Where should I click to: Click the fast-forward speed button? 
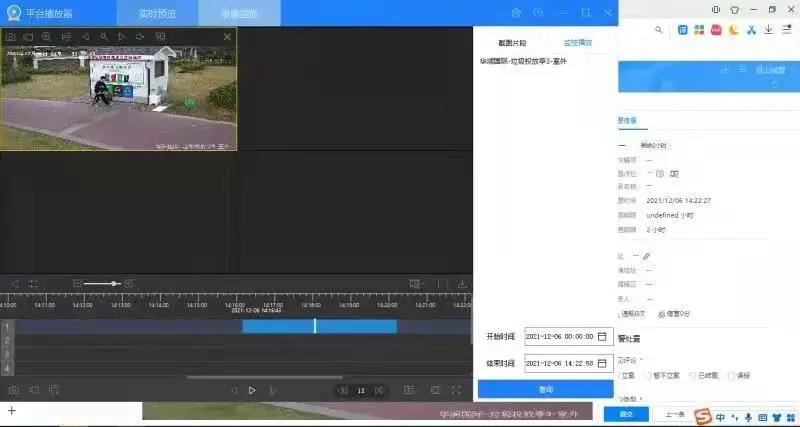(380, 390)
